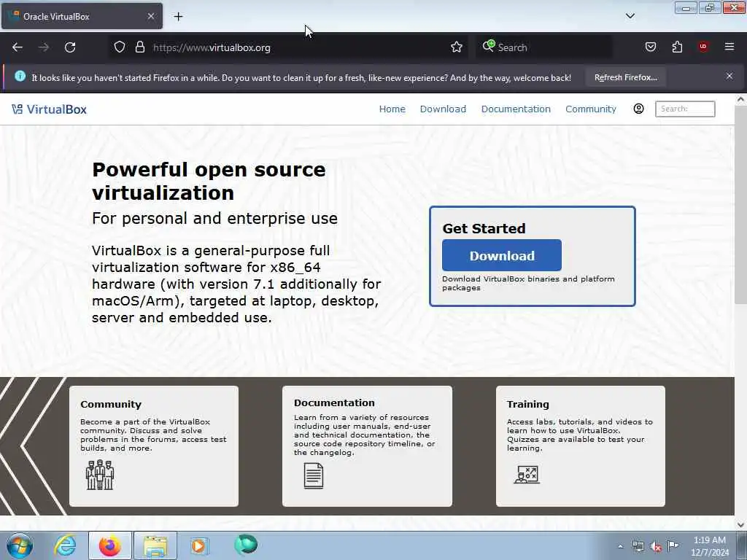Close the Oracle VirtualBox tab

[x=151, y=16]
